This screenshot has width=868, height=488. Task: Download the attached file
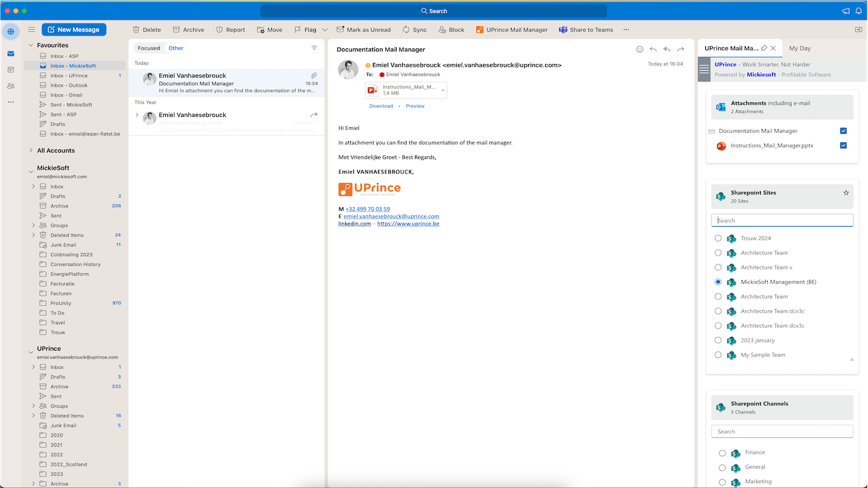pyautogui.click(x=381, y=106)
